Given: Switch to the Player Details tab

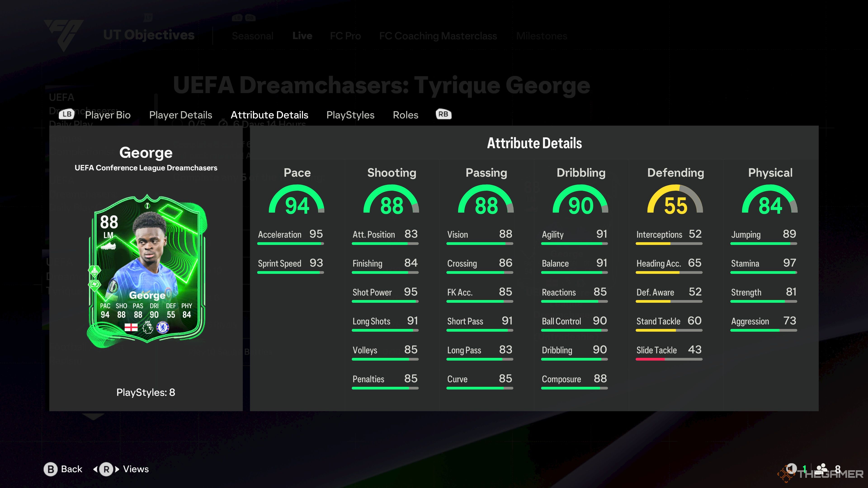Looking at the screenshot, I should point(181,115).
